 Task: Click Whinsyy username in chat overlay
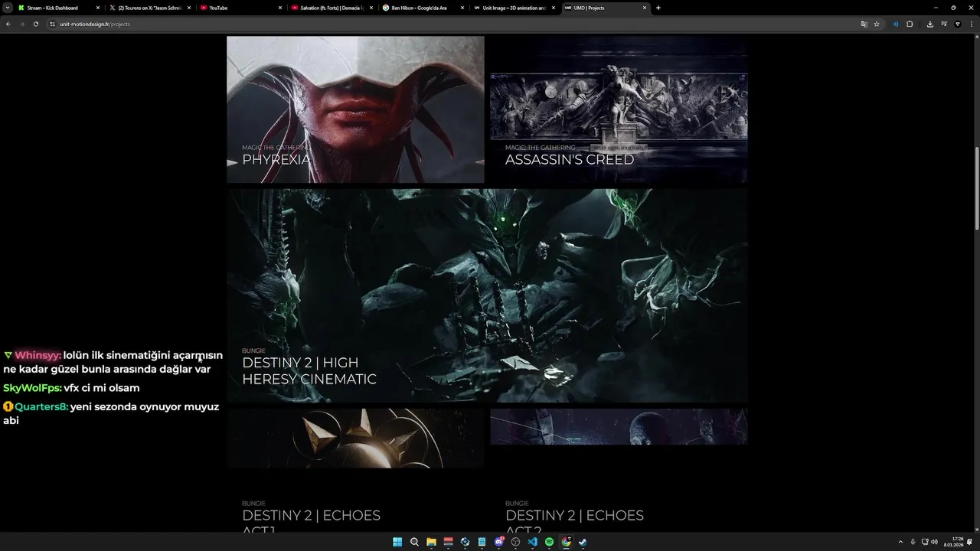tap(38, 355)
